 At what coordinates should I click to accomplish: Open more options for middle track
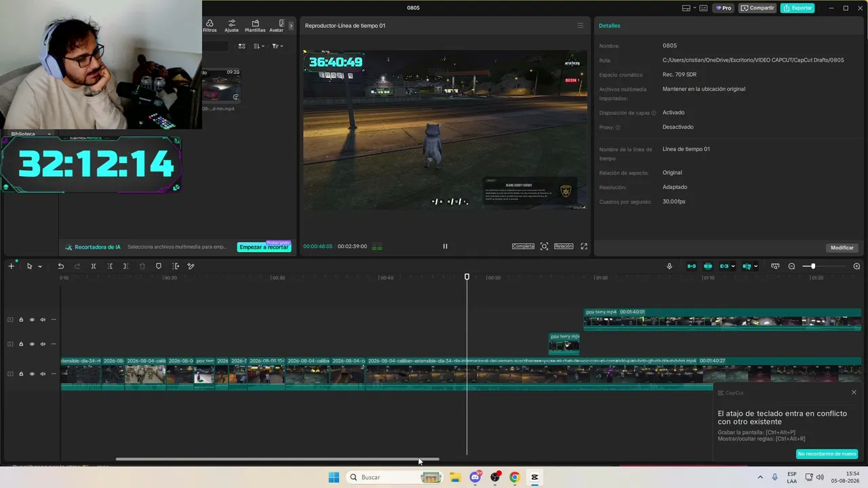[54, 344]
